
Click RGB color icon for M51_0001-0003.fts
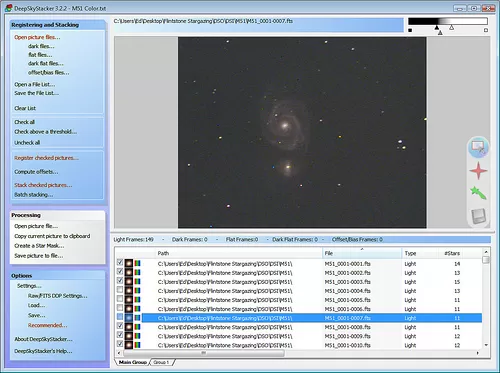point(137,282)
